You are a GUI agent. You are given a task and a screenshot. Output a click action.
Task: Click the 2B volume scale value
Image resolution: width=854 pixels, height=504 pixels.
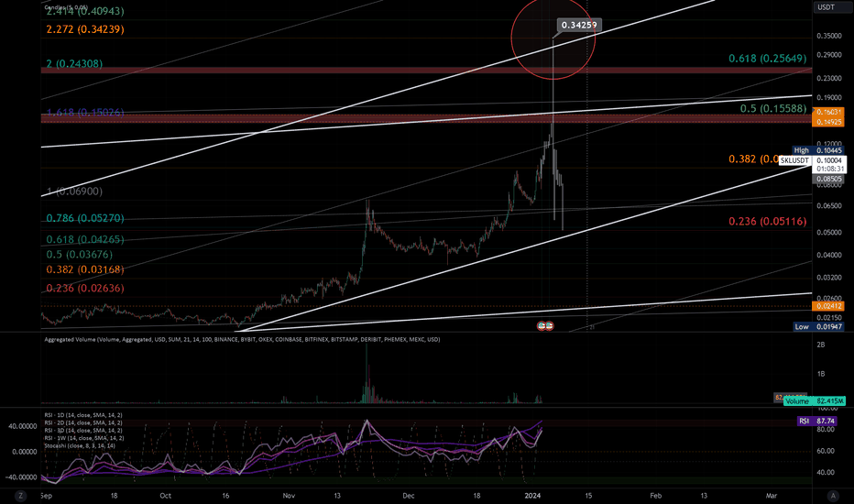pyautogui.click(x=821, y=345)
